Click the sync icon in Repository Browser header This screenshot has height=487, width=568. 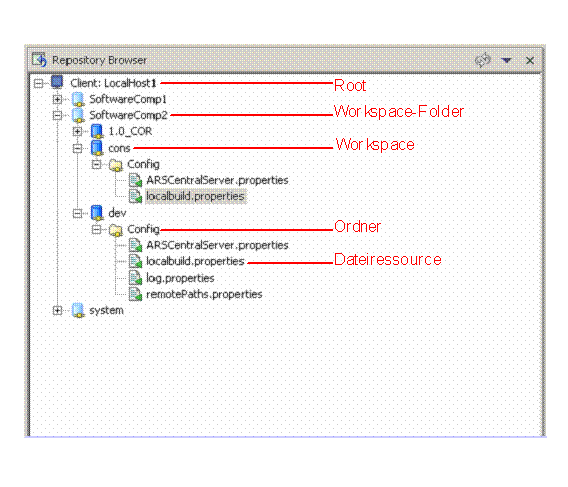483,60
